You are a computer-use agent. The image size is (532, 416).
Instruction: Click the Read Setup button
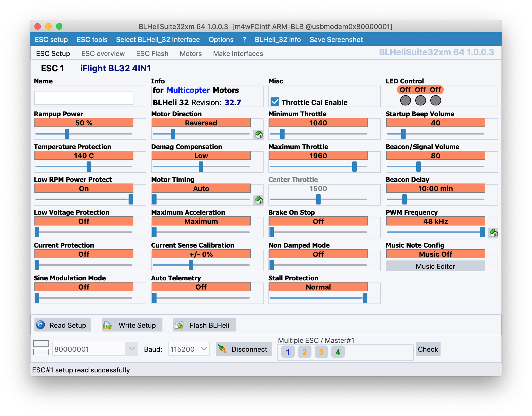click(63, 325)
